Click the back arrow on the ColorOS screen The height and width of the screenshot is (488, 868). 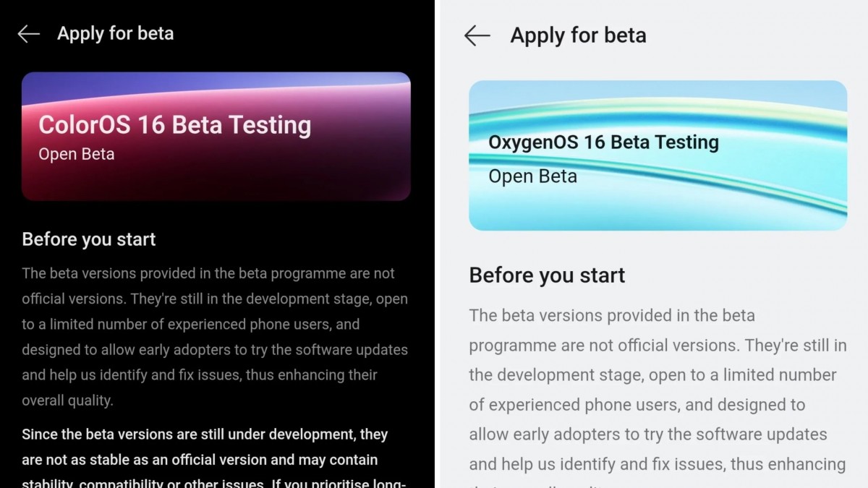(x=27, y=33)
